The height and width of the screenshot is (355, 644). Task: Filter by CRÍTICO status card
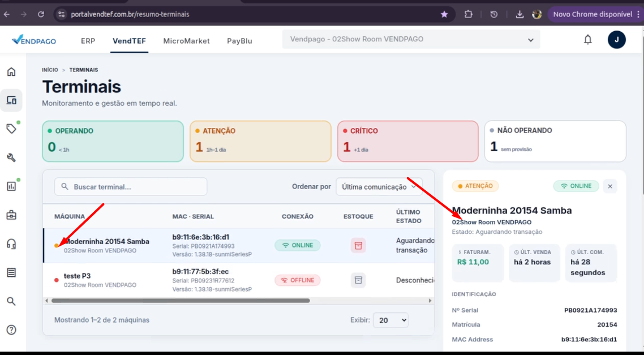tap(408, 142)
